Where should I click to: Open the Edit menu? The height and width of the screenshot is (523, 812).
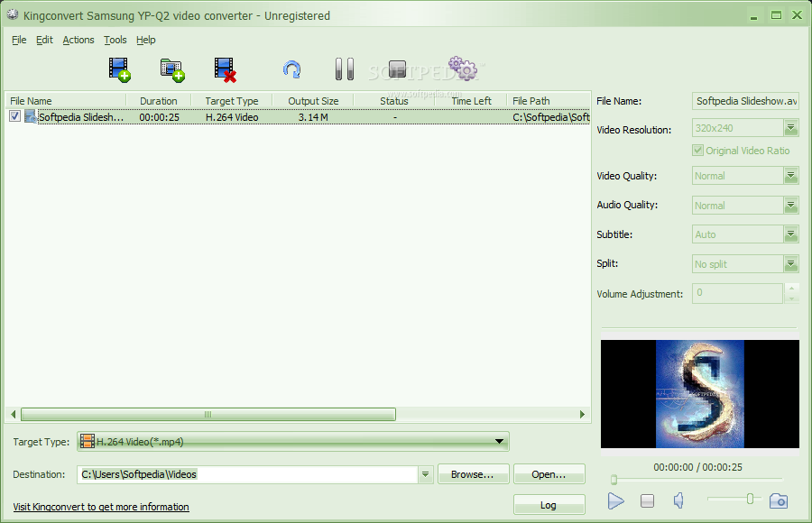[44, 40]
